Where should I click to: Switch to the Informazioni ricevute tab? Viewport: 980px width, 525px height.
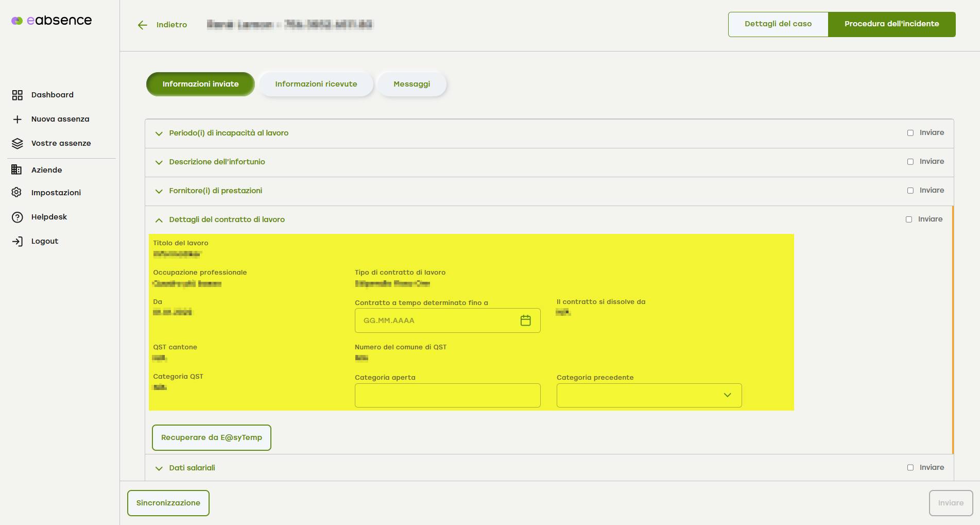[316, 84]
